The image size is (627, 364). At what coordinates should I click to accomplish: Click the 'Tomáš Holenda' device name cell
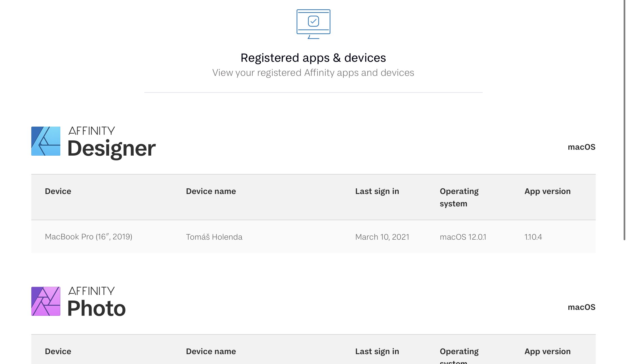214,237
